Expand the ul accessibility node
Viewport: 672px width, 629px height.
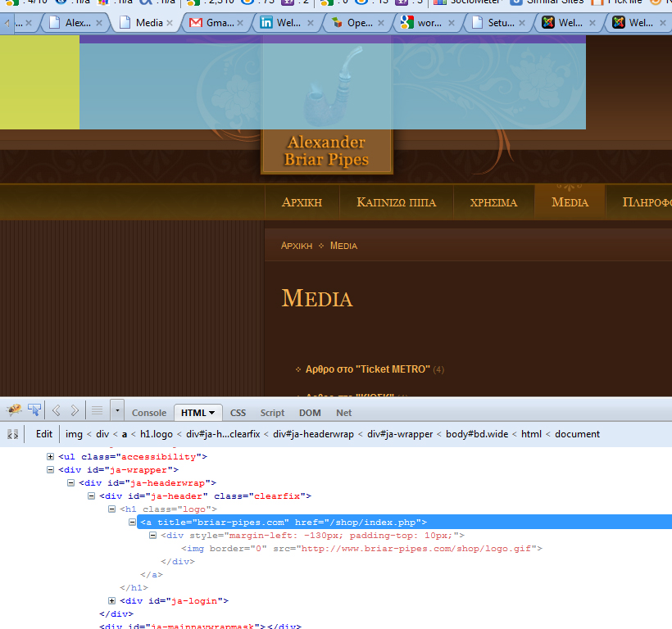pos(51,457)
